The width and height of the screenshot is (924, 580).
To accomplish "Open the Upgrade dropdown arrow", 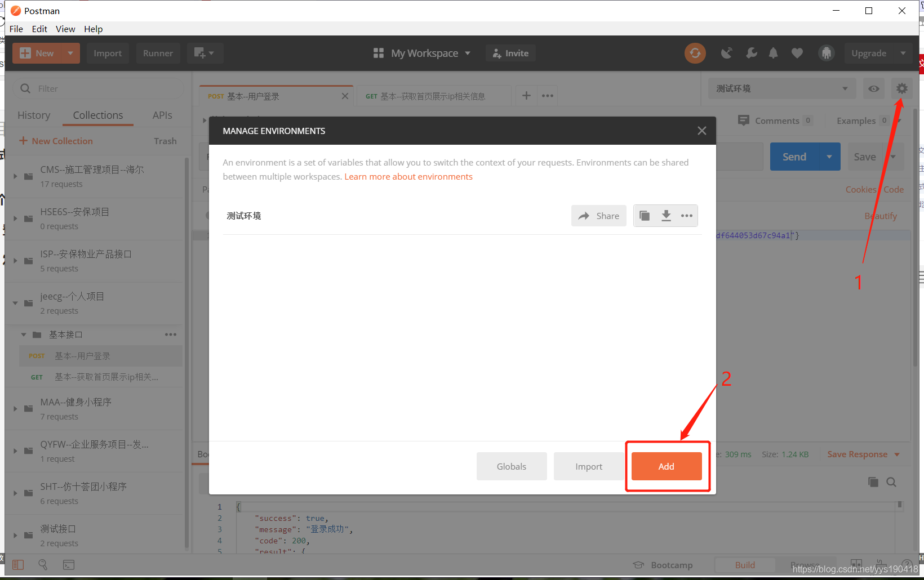I will pyautogui.click(x=903, y=53).
